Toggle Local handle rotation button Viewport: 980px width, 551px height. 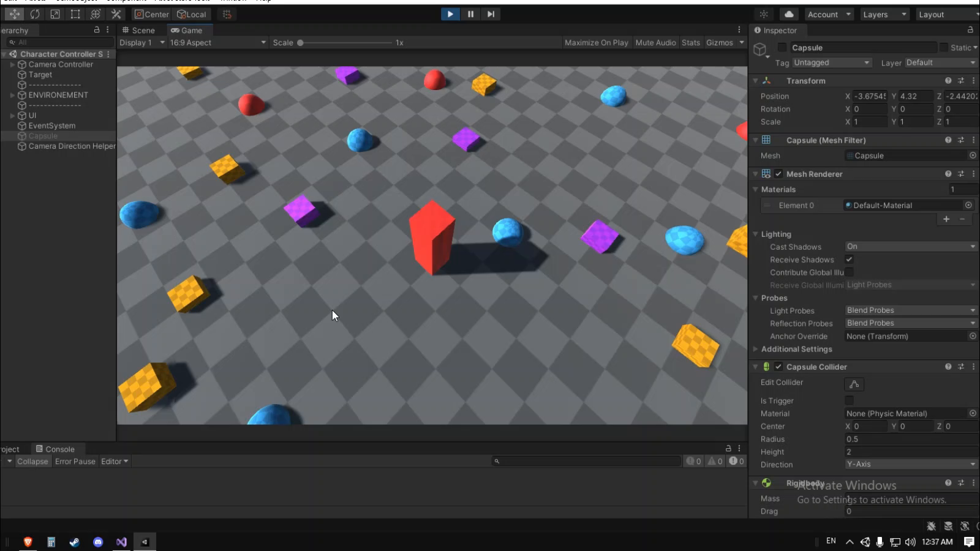pos(192,14)
